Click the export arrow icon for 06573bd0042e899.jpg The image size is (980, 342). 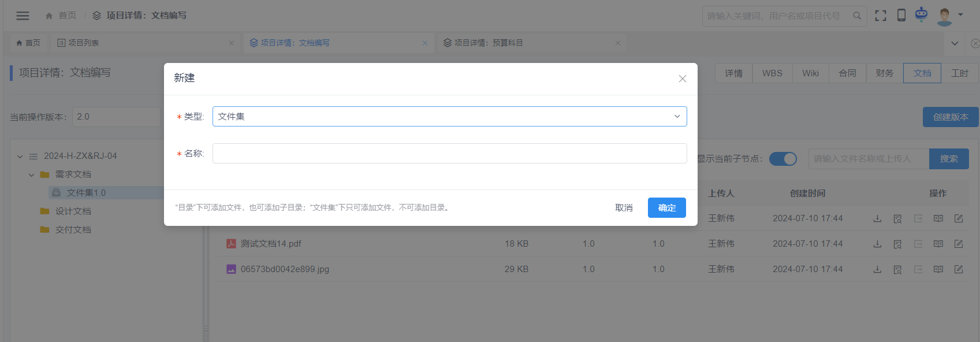coord(918,269)
